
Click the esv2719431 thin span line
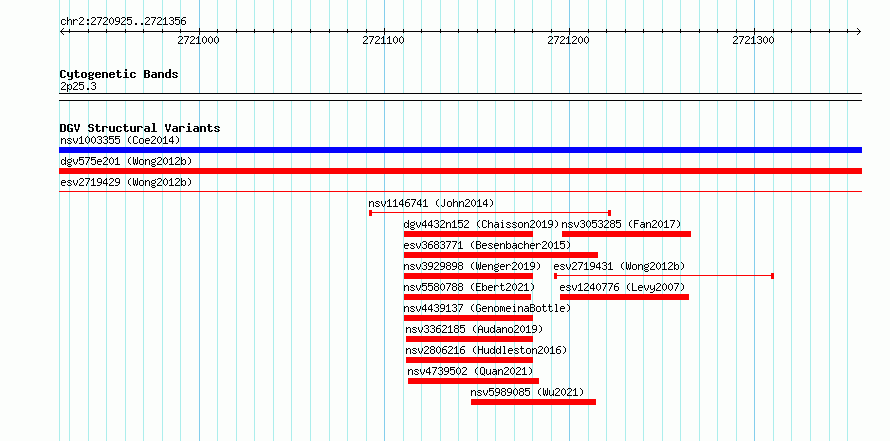tap(664, 276)
